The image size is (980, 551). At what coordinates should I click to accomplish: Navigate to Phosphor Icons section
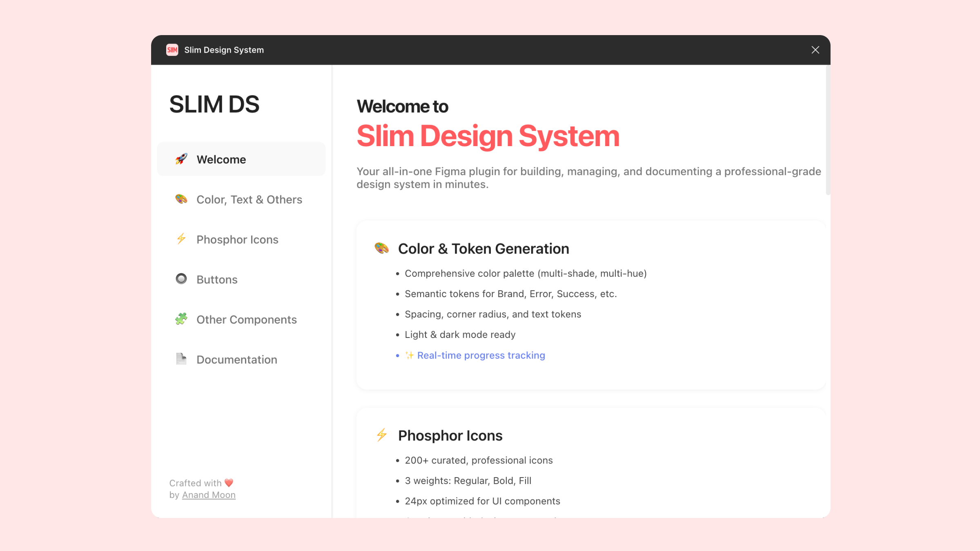pyautogui.click(x=237, y=239)
